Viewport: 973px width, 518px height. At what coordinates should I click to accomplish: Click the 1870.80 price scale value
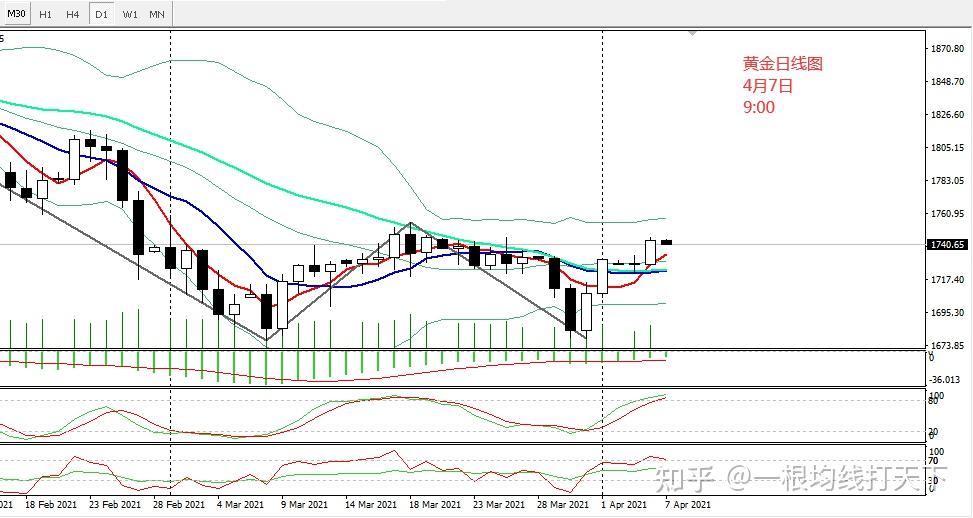(x=947, y=48)
